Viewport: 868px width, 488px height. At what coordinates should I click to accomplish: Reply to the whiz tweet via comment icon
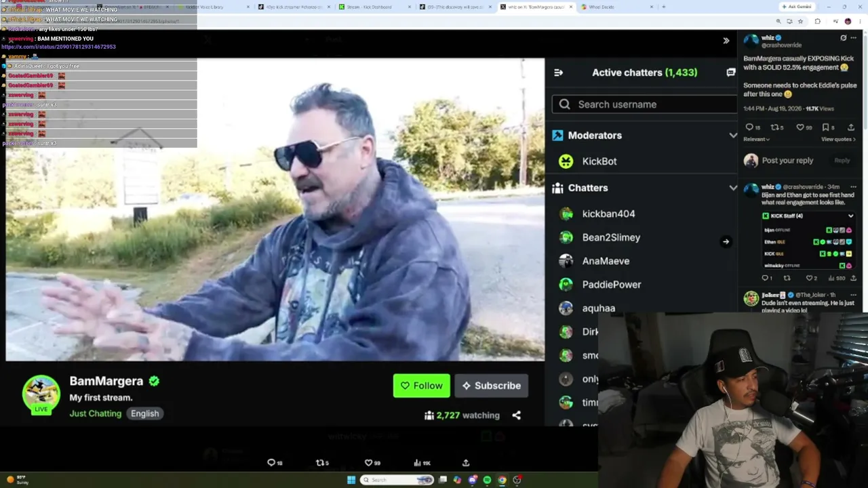749,127
